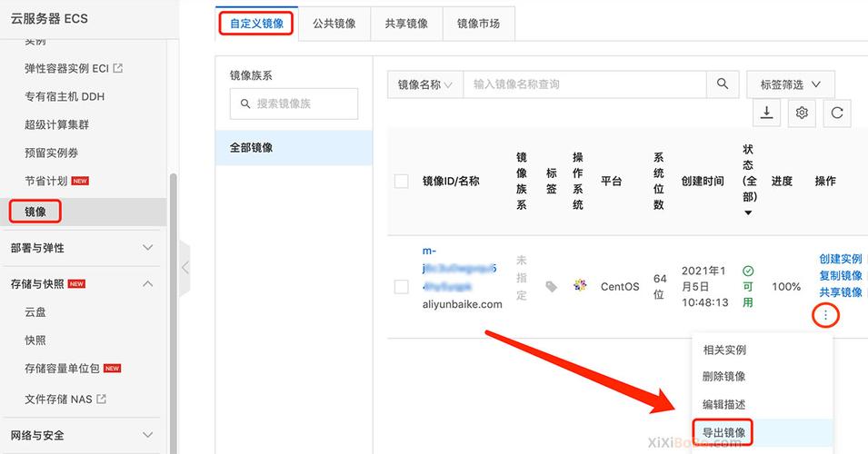The height and width of the screenshot is (454, 868).
Task: Open the 状态(全部) filter arrow
Action: pyautogui.click(x=748, y=212)
